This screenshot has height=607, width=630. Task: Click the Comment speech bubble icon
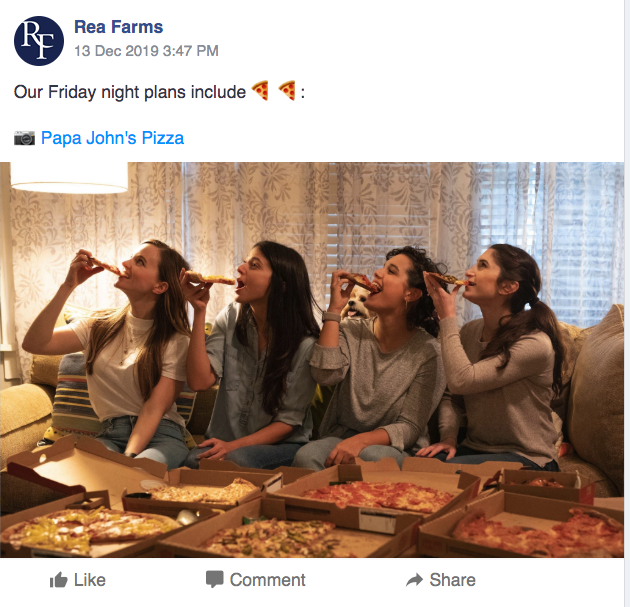point(215,580)
